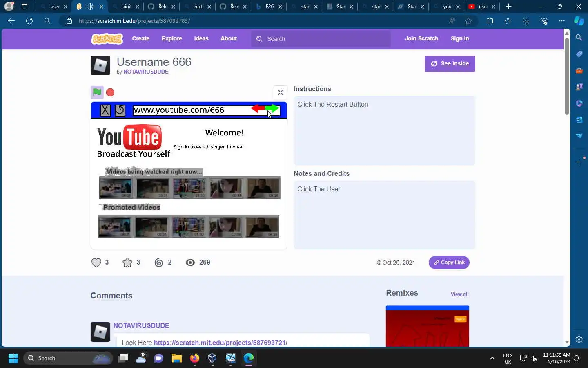Viewport: 588px width, 368px height.
Task: Open the Create menu item
Action: coord(141,38)
